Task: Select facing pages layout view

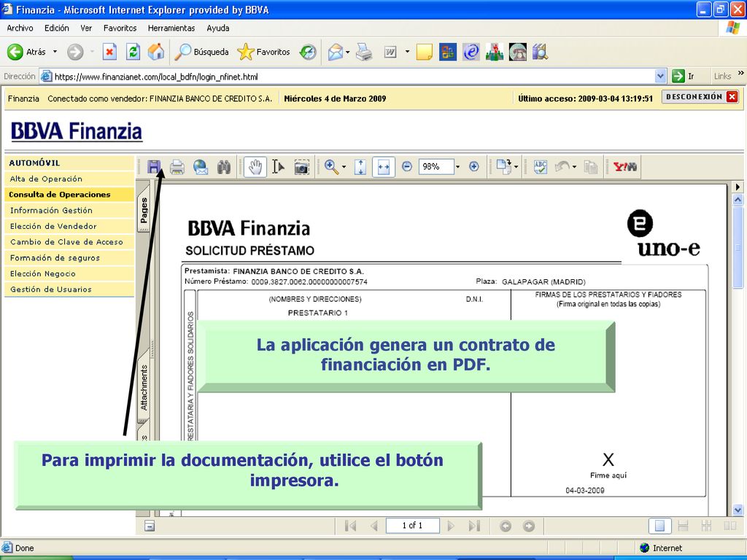Action: click(x=729, y=526)
